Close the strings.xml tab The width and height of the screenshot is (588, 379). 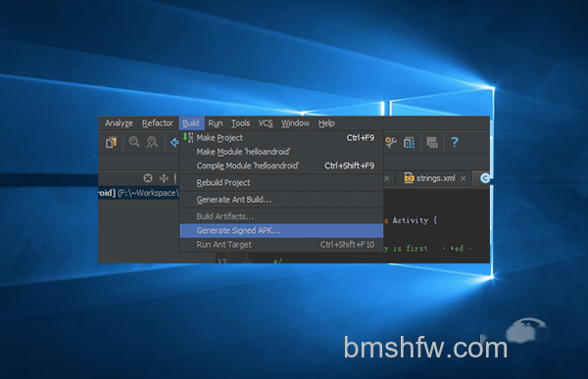pyautogui.click(x=464, y=178)
